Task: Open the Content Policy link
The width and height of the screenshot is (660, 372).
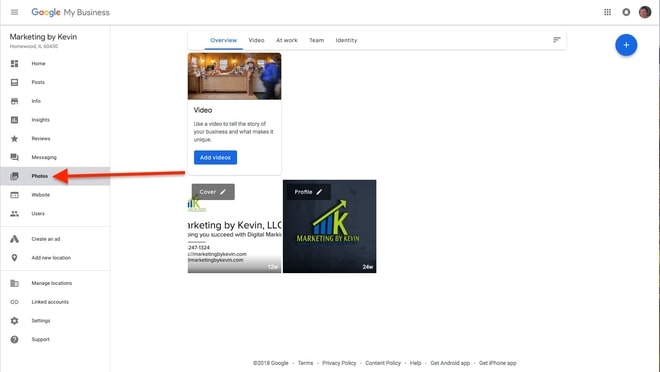Action: click(x=383, y=363)
